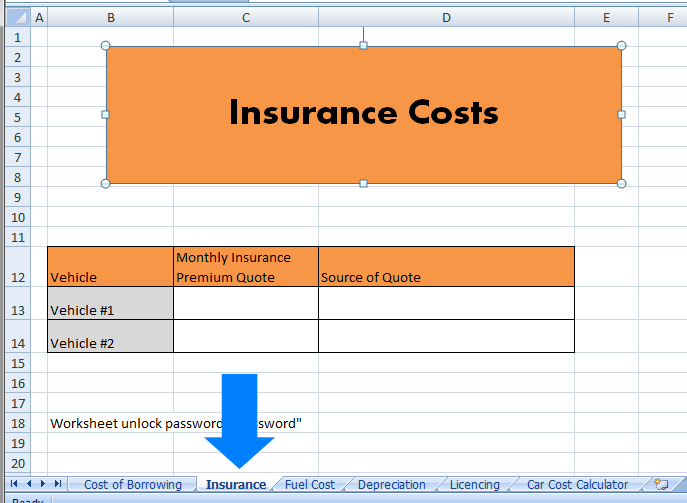Click the insert new worksheet icon
Viewport: 687px width, 503px height.
click(661, 484)
